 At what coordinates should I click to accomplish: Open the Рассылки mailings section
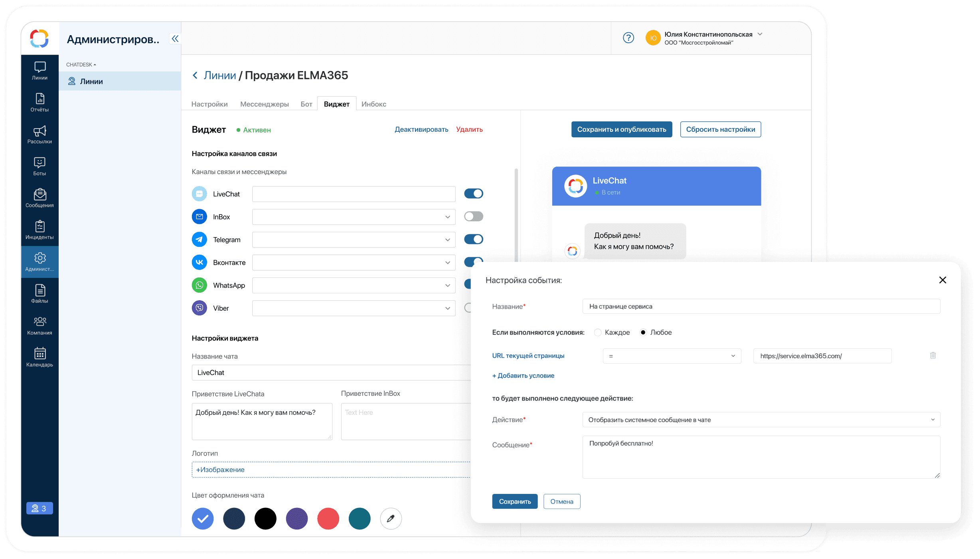click(40, 135)
